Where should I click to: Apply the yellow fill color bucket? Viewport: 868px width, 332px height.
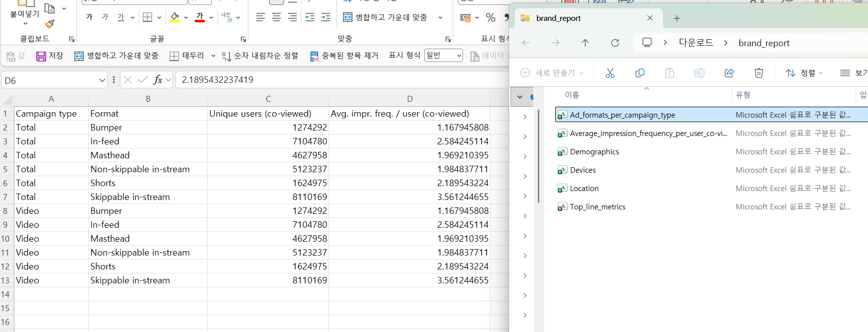[174, 17]
